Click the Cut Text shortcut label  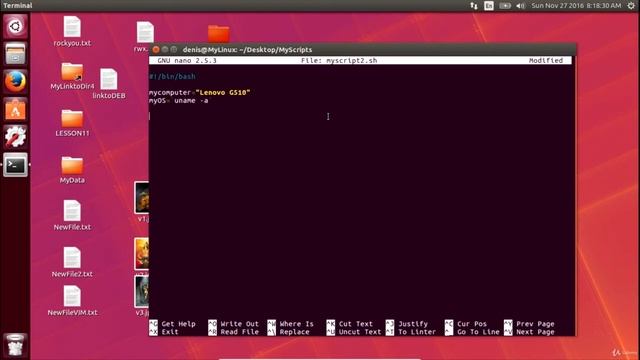pos(356,324)
